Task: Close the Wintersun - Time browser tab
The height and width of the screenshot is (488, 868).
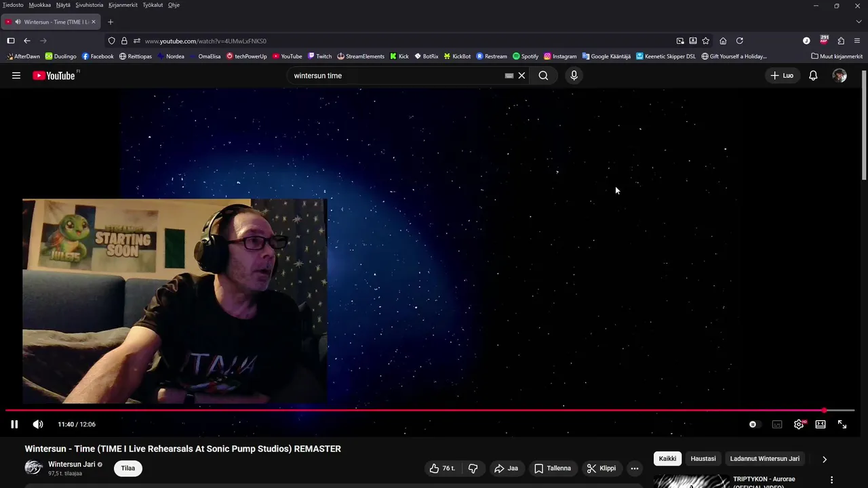Action: coord(94,22)
